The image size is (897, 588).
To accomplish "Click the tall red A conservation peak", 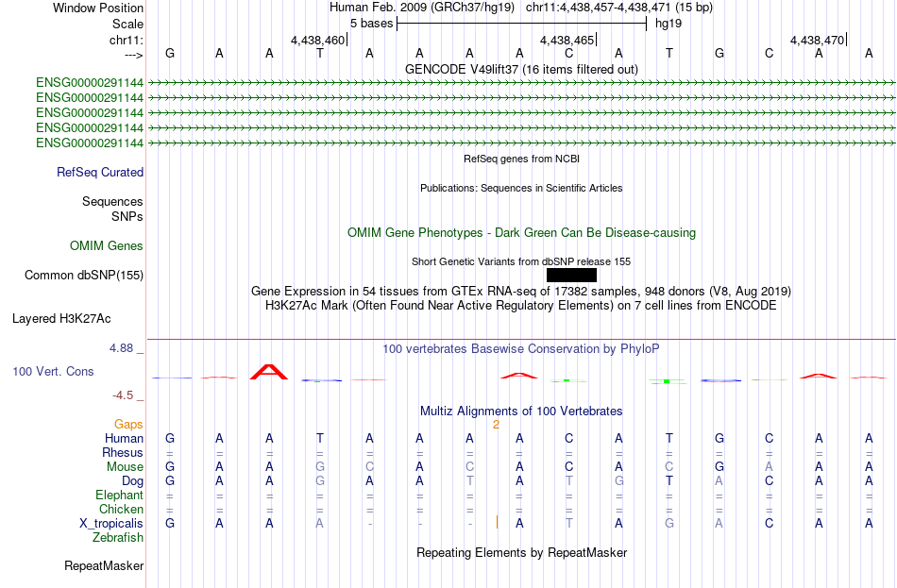I will 269,372.
